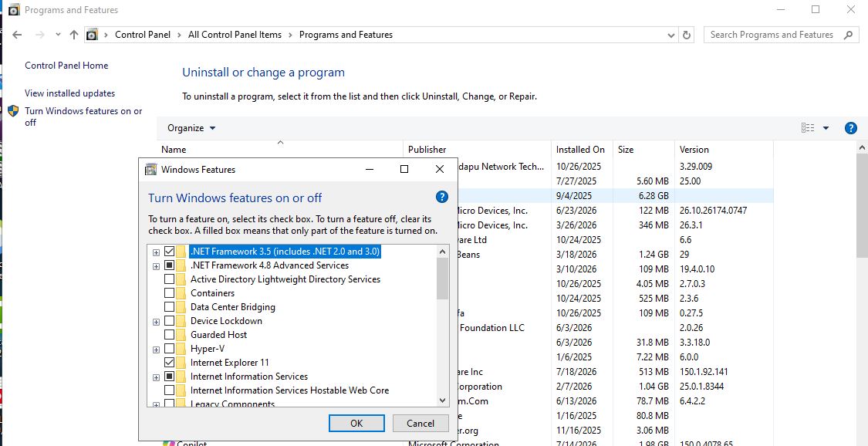The image size is (868, 446).
Task: Expand .NET Framework 4.8 Advanced Services node
Action: coord(156,266)
